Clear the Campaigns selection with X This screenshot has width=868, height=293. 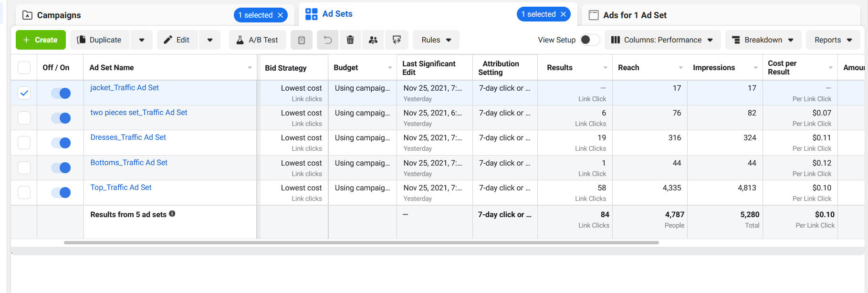281,15
